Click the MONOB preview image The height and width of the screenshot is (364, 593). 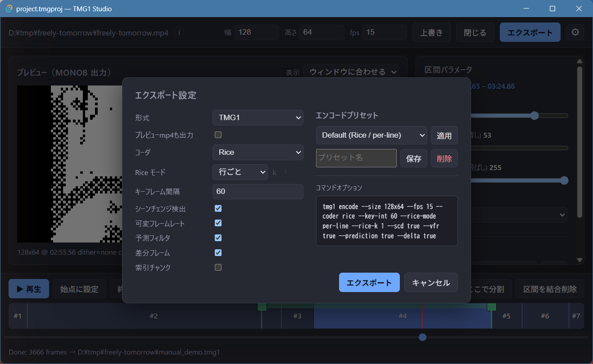tap(70, 164)
